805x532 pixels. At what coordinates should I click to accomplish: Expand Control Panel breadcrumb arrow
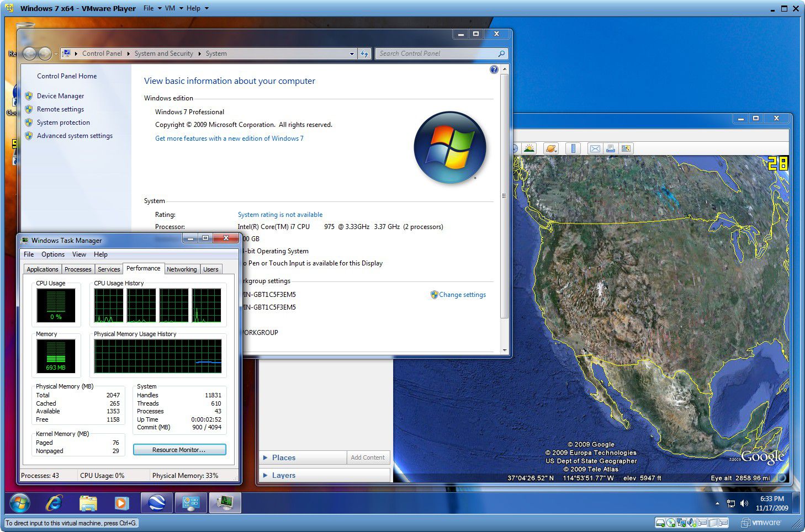click(128, 54)
